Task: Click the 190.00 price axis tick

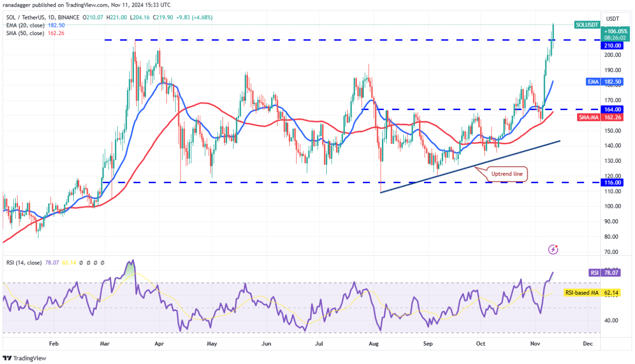Action: tap(612, 70)
